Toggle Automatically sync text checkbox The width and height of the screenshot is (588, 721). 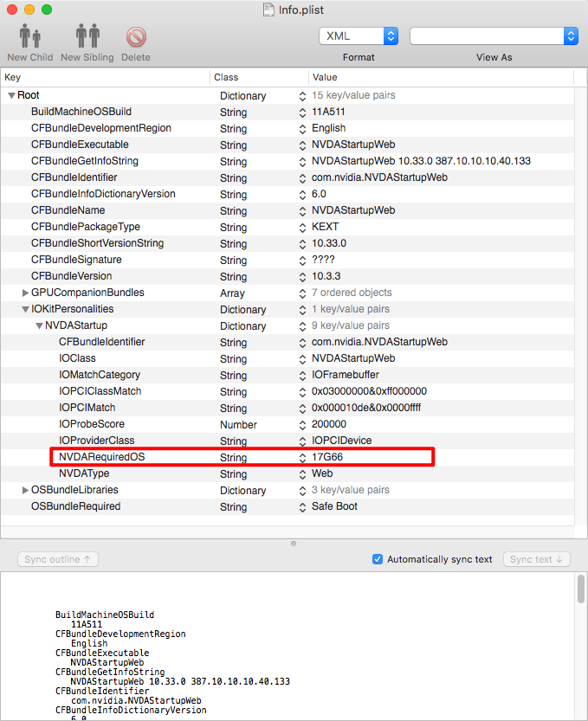[378, 559]
